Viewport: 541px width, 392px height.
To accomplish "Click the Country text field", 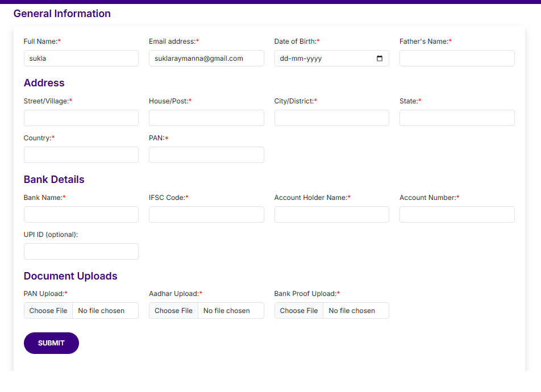I will click(81, 155).
